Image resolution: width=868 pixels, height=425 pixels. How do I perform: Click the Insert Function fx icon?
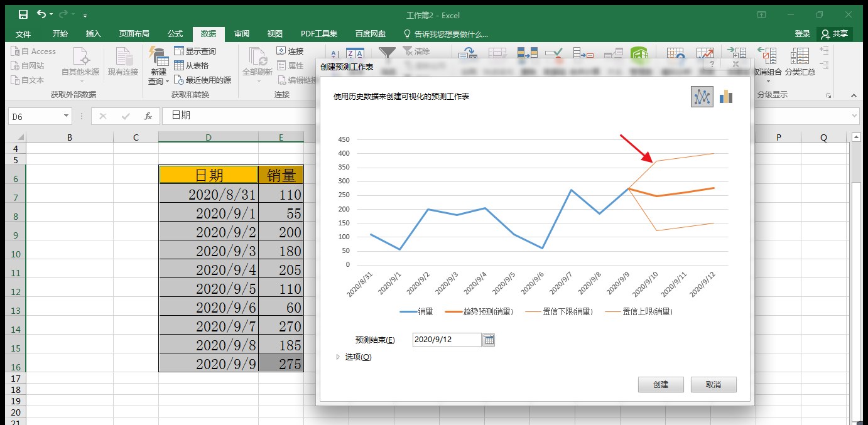(148, 117)
